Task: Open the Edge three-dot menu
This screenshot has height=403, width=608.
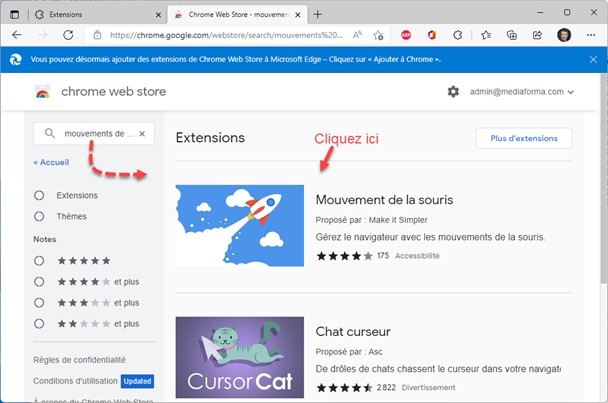Action: 590,34
